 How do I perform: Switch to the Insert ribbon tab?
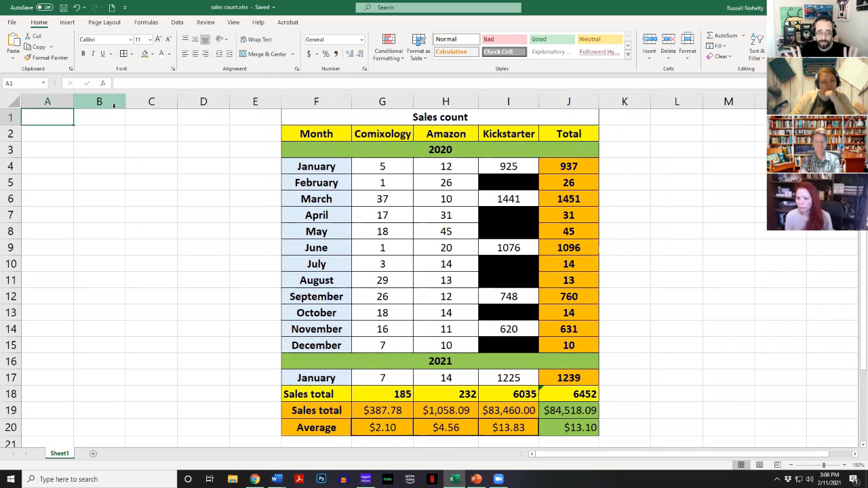[x=67, y=22]
